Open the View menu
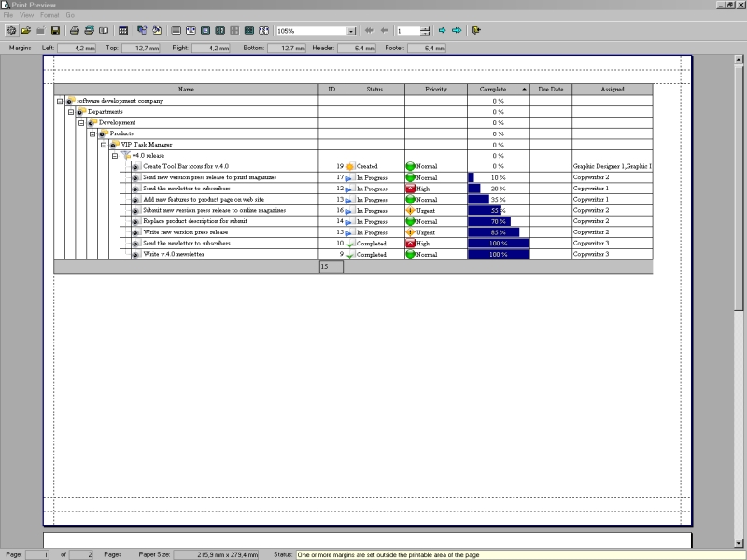Image resolution: width=747 pixels, height=560 pixels. coord(26,15)
